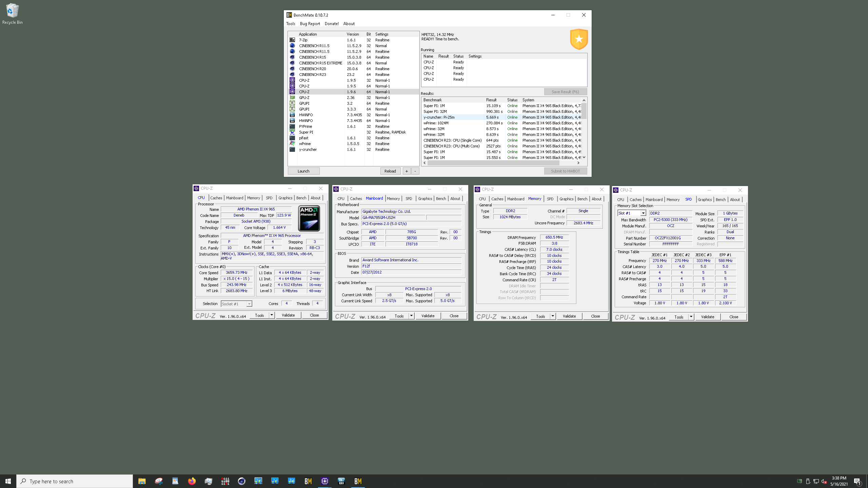Open File Explorer from the taskbar
This screenshot has height=488, width=868.
(142, 481)
